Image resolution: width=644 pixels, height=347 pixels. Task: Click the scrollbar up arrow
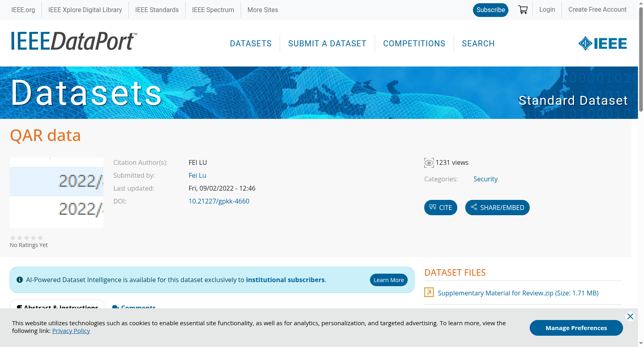pos(641,3)
